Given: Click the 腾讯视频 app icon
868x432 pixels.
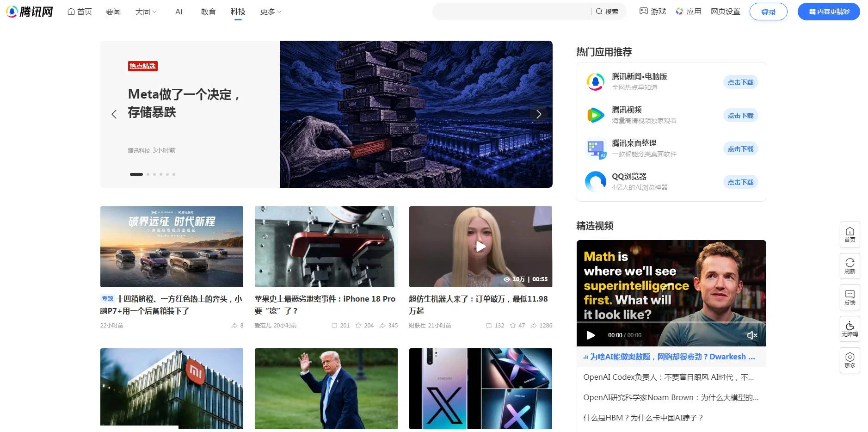Looking at the screenshot, I should [595, 115].
